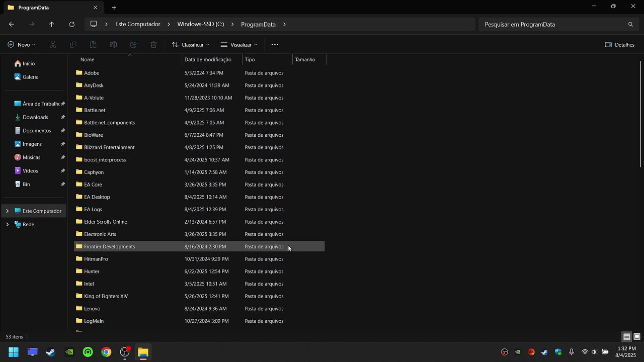Viewport: 644px width, 362px height.
Task: Open the Windows Start menu
Action: [x=14, y=352]
